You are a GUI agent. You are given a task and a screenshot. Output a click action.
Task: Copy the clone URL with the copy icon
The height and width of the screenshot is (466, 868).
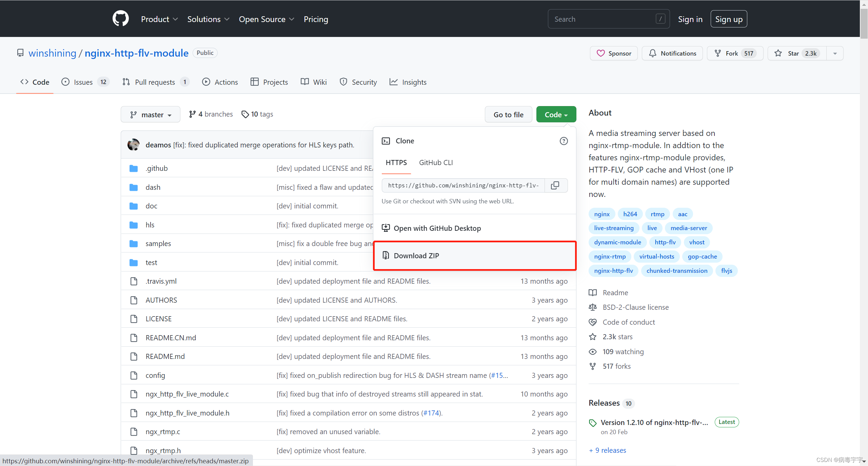555,185
